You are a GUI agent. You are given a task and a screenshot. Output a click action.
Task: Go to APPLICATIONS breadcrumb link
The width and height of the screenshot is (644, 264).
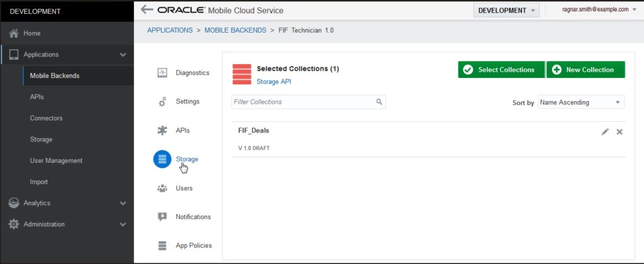click(x=170, y=30)
